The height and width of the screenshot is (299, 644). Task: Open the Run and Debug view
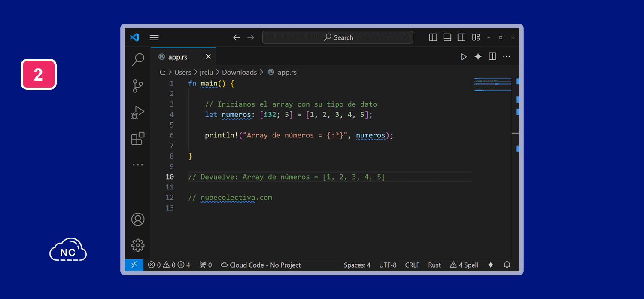pos(138,113)
